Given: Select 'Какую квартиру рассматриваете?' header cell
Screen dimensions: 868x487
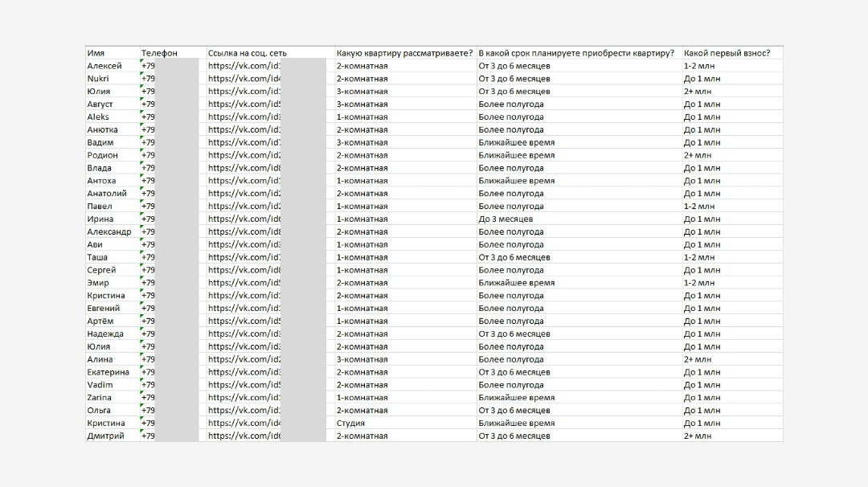Looking at the screenshot, I should click(x=405, y=53).
